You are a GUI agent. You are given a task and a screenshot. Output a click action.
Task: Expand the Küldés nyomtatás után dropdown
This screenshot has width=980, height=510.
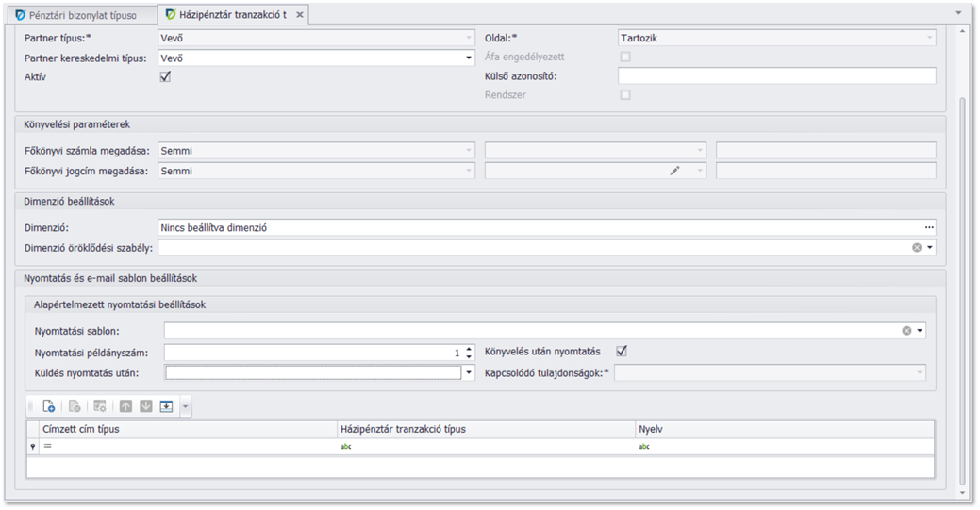(x=469, y=372)
